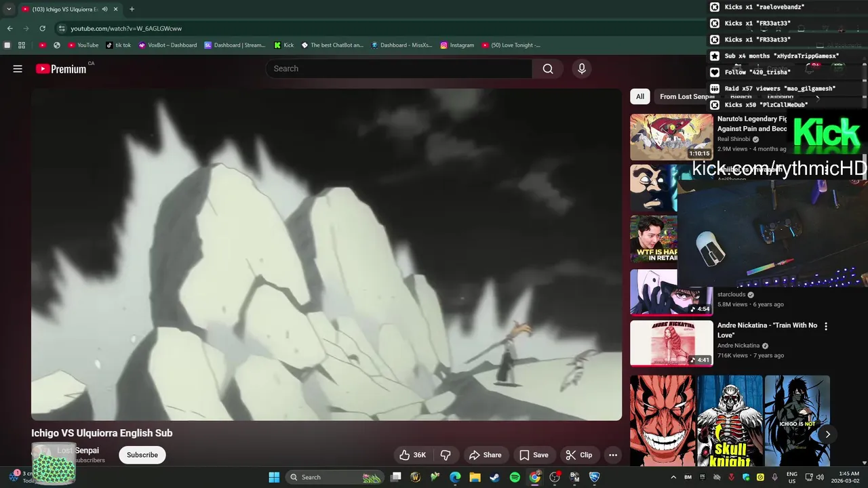Open the YouTube bookmark
The height and width of the screenshot is (488, 868).
(83, 45)
